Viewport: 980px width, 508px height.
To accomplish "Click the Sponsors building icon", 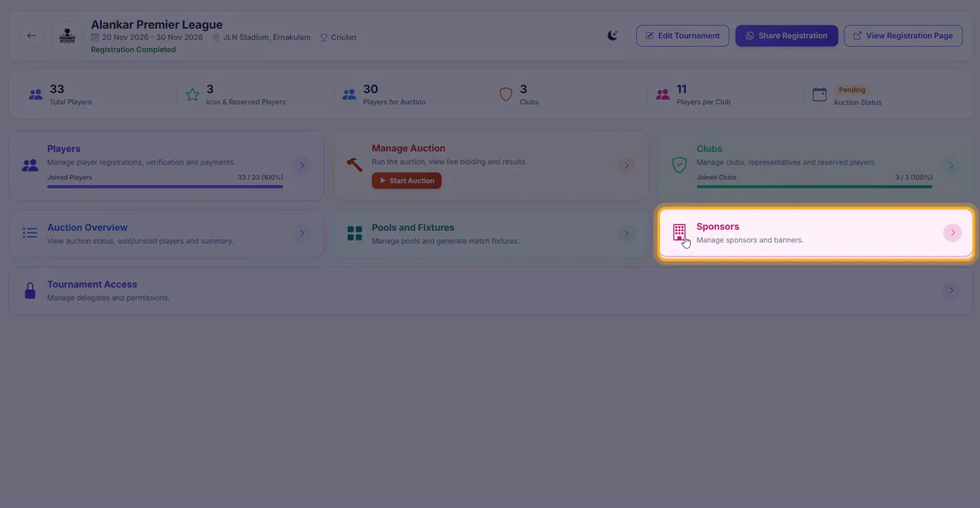I will tap(679, 233).
